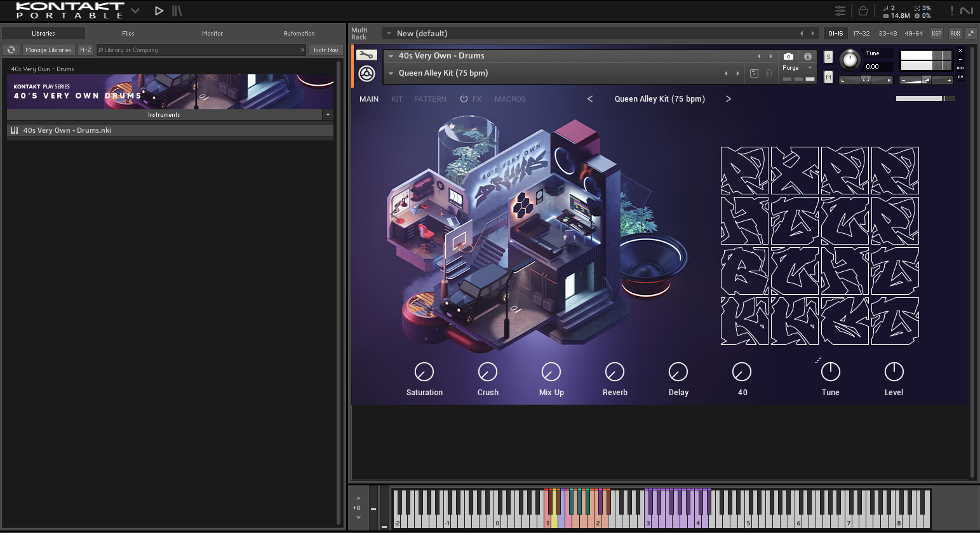Open the mixer settings sliders icon
Viewport: 980px width, 533px height.
pos(840,11)
